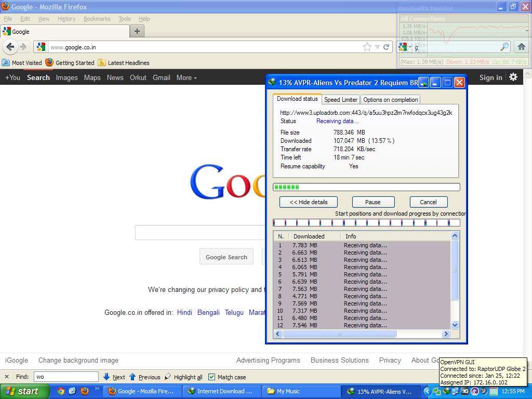Viewport: 532px width, 399px height.
Task: Pause the download
Action: point(373,202)
